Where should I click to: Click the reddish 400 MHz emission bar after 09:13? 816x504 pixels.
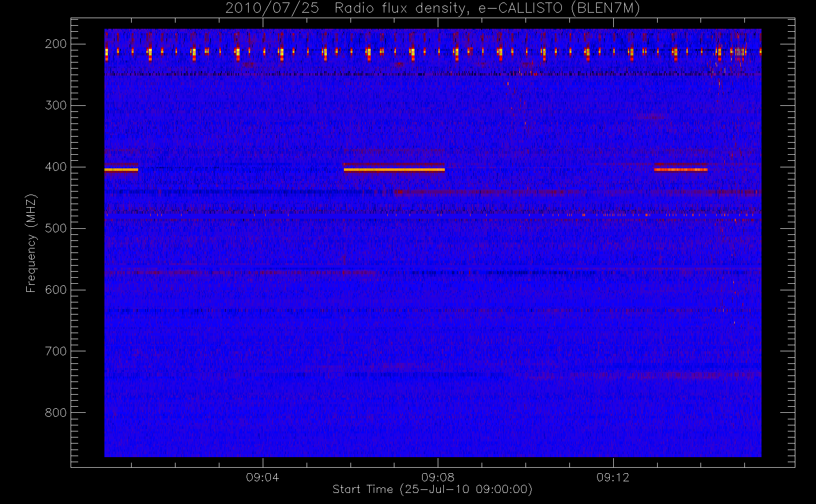681,170
